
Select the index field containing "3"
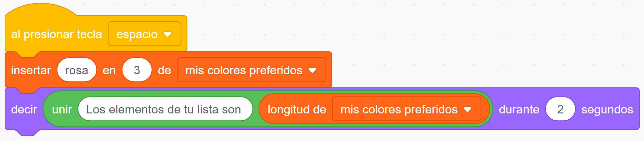(137, 70)
